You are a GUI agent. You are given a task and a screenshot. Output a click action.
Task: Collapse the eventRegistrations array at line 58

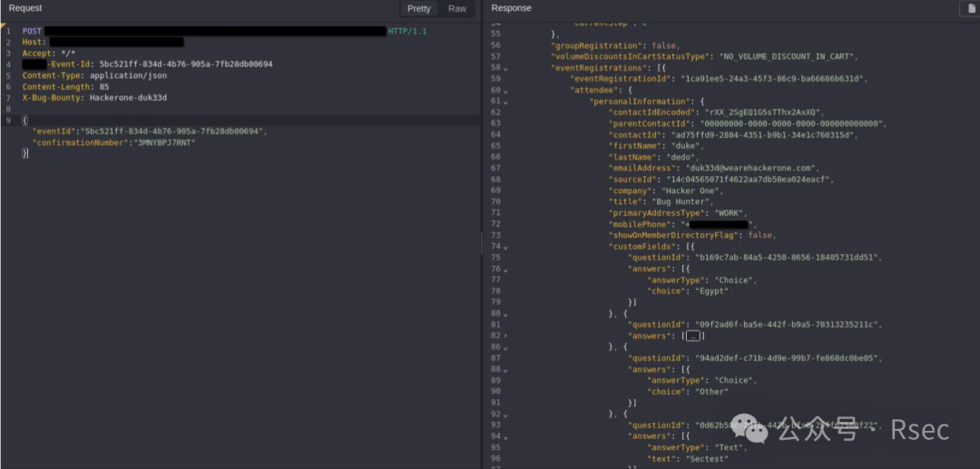(505, 68)
